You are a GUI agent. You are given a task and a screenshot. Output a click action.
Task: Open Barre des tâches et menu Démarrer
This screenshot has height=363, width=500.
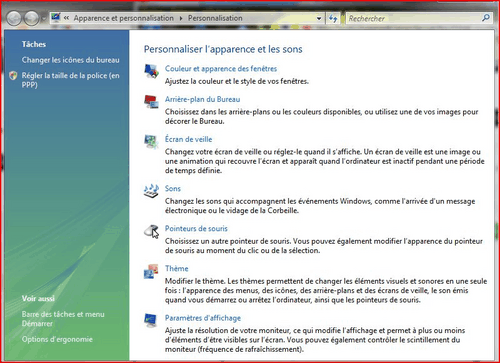point(63,319)
